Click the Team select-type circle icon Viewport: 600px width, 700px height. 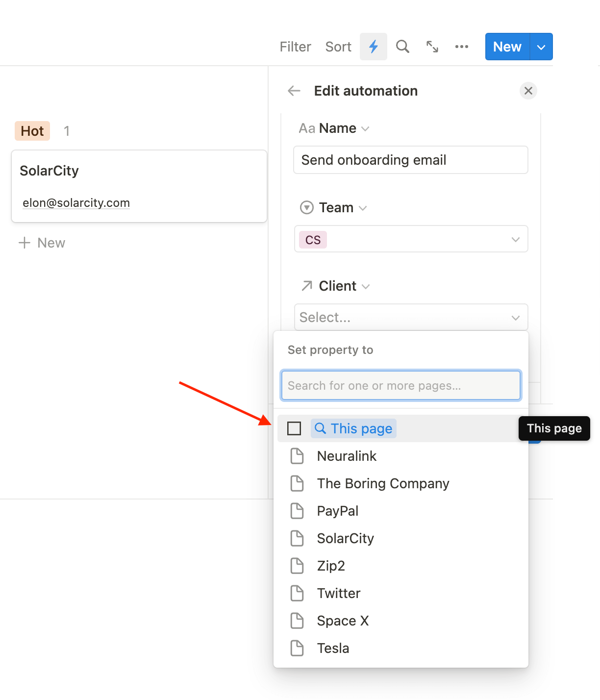tap(307, 208)
